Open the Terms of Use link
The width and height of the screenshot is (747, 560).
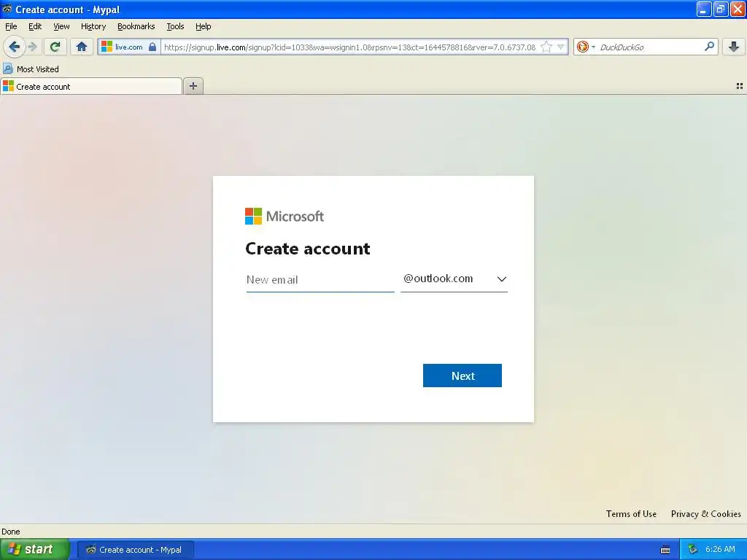click(x=631, y=514)
